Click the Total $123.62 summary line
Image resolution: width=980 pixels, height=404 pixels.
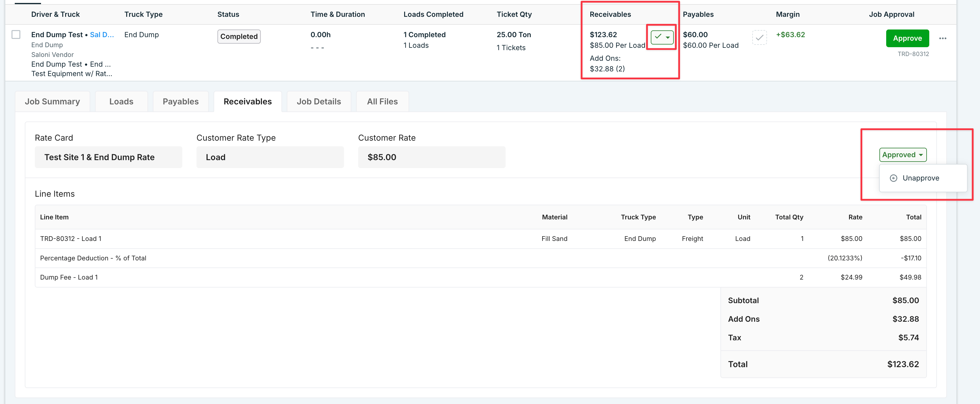click(823, 364)
